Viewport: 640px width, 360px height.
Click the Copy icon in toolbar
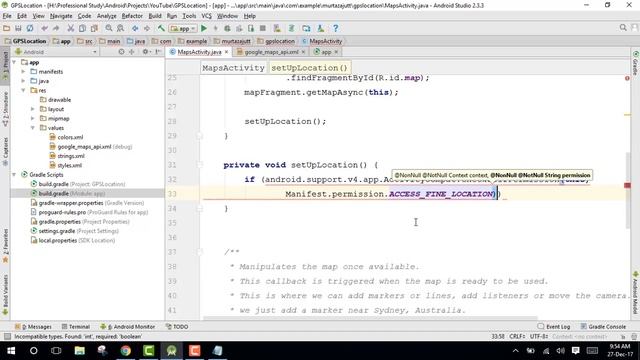point(82,29)
